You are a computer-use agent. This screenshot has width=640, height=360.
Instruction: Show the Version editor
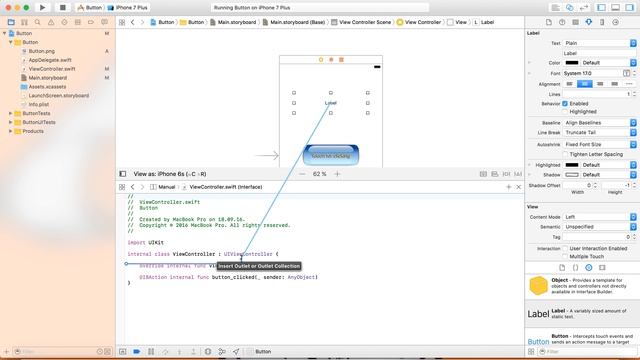[x=584, y=7]
